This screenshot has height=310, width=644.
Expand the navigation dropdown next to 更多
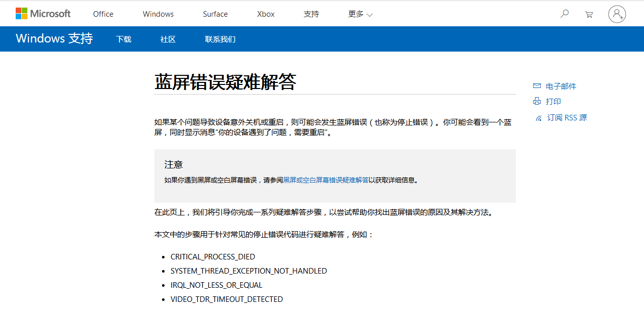click(x=369, y=14)
